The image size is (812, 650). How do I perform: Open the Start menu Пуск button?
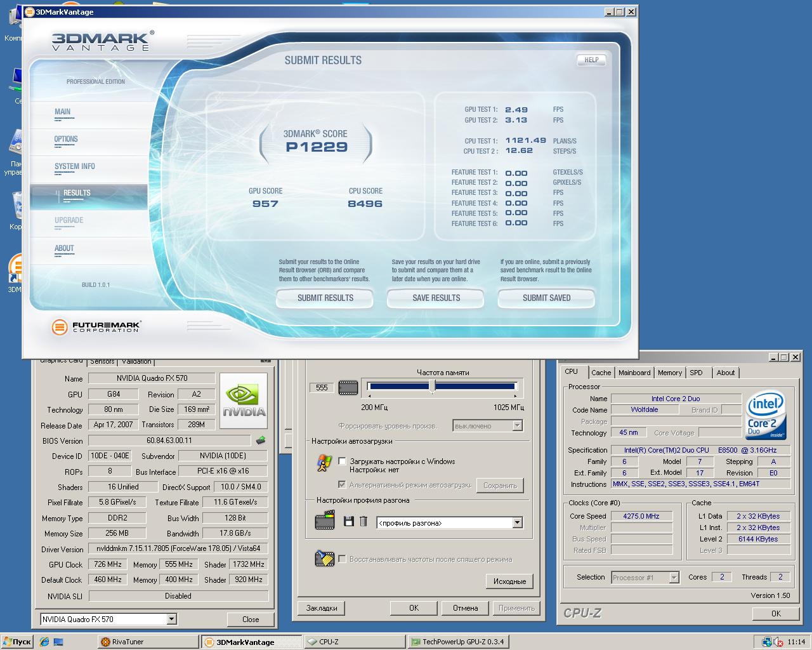coord(17,642)
